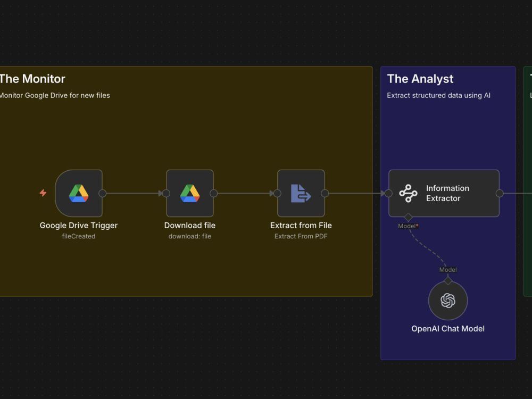The height and width of the screenshot is (399, 532).
Task: Select connection line from Trigger to Download file
Action: tap(132, 194)
